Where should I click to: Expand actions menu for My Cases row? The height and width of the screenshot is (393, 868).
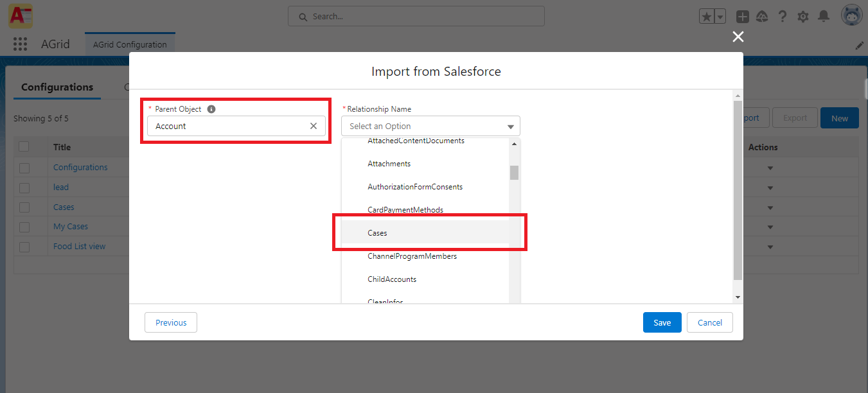[x=770, y=227]
